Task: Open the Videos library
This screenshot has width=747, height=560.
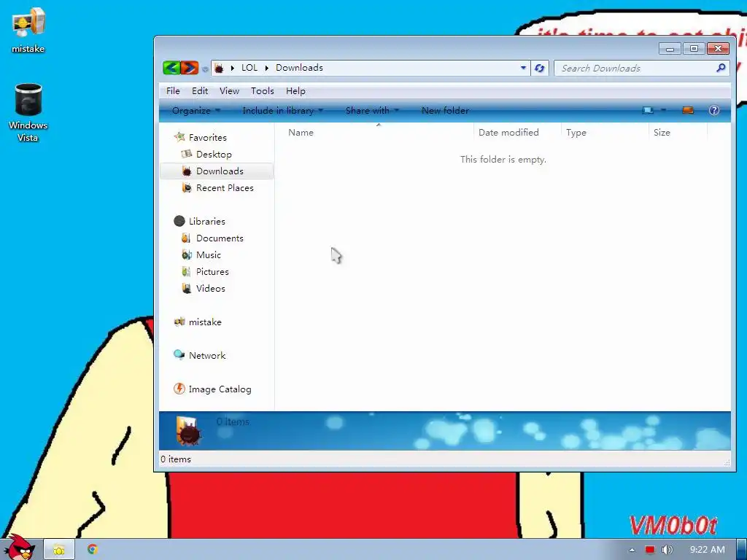Action: coord(210,289)
